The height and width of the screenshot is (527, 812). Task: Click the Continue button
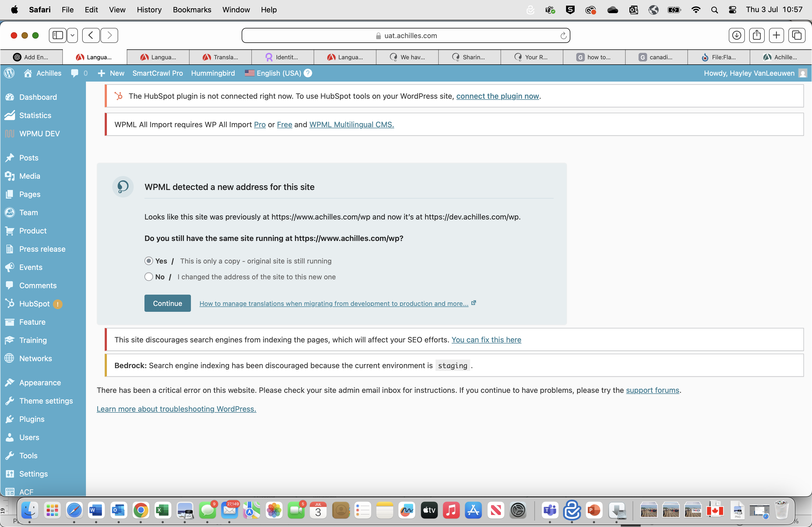click(x=168, y=303)
